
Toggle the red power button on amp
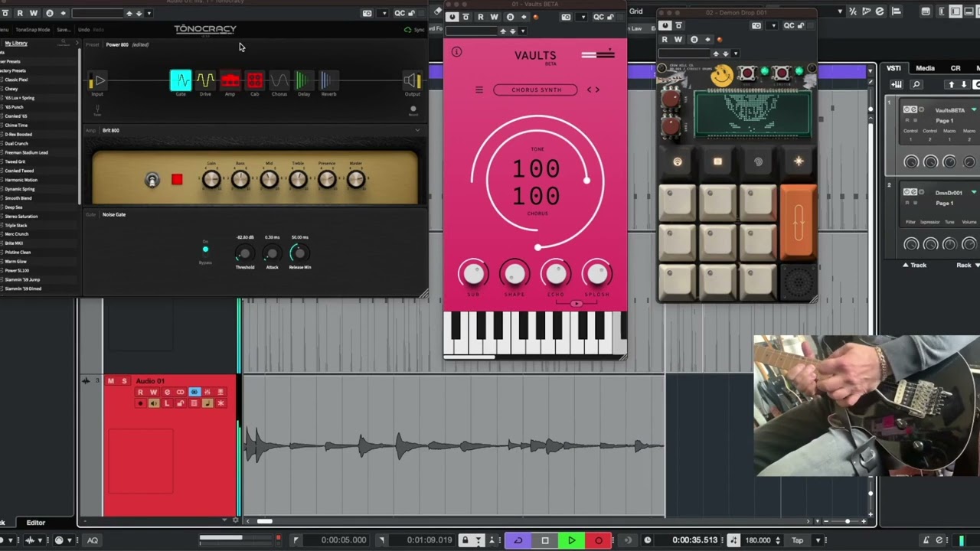click(177, 179)
